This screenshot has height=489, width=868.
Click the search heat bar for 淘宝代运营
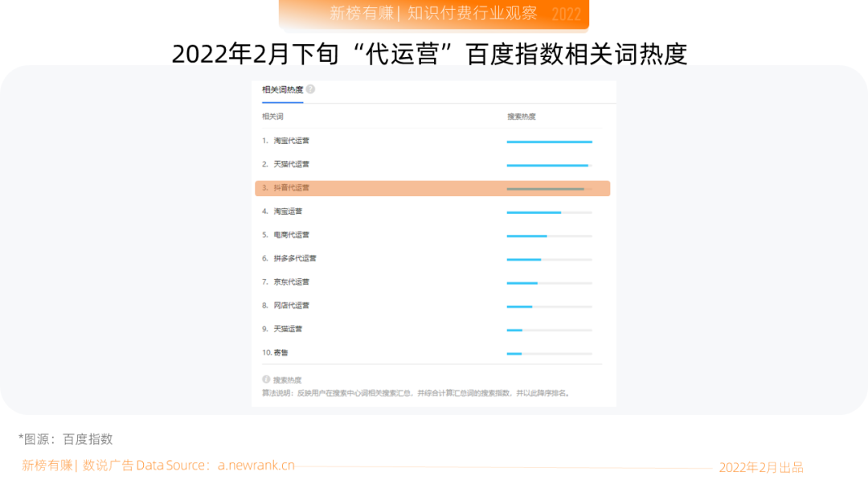point(549,142)
